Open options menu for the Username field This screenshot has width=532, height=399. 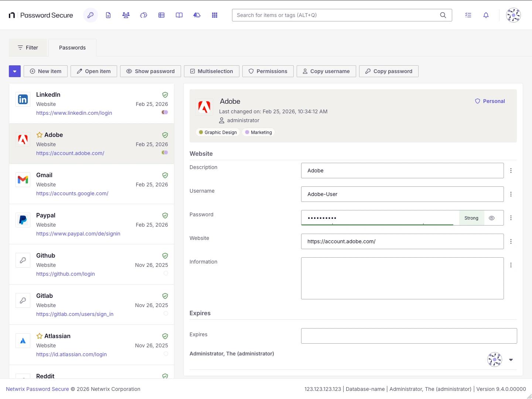click(511, 194)
